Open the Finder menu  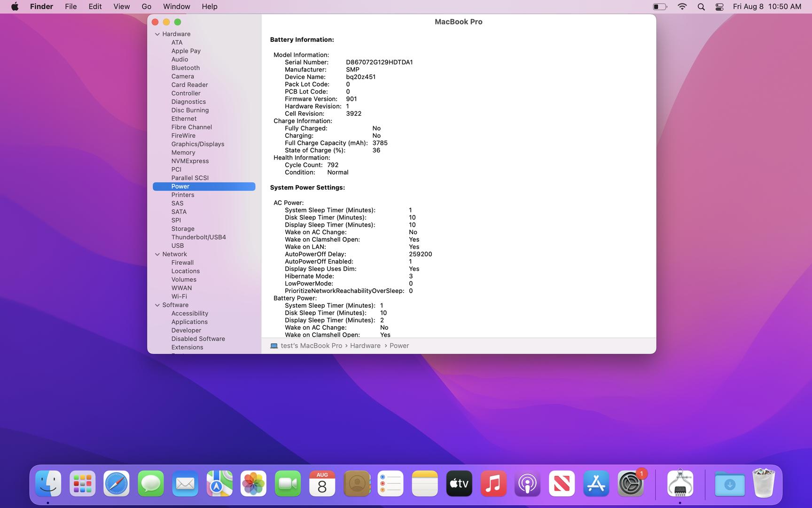coord(41,7)
